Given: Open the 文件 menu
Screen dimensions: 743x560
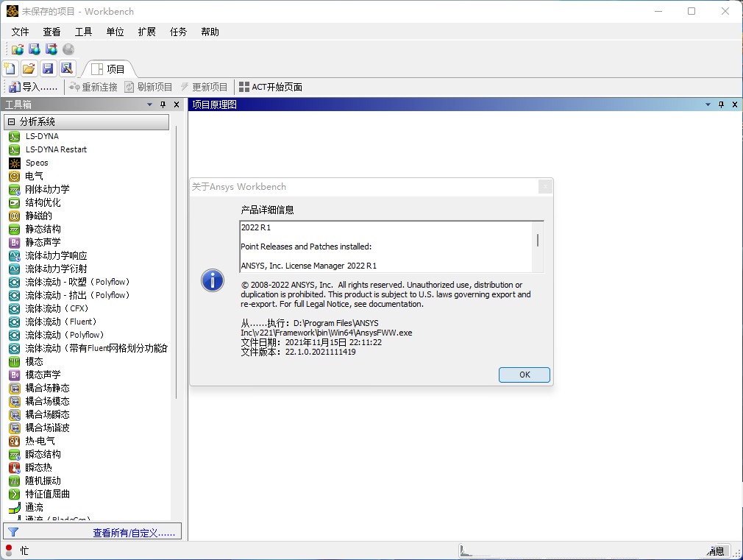Looking at the screenshot, I should [x=21, y=32].
